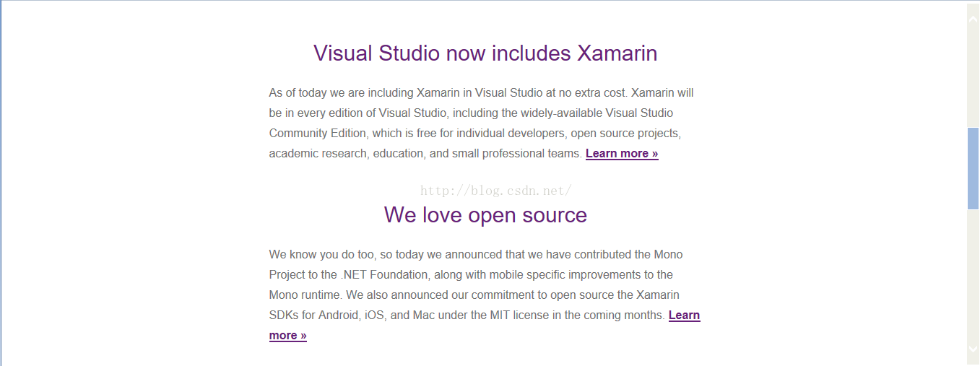Viewport: 980px width, 366px height.
Task: Click the 'SDKs' word in the second paragraph
Action: point(282,315)
